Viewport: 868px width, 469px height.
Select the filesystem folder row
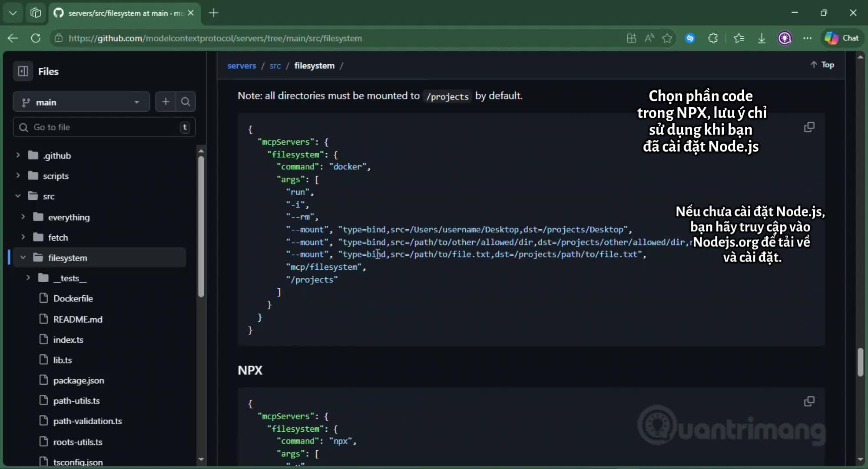tap(99, 258)
